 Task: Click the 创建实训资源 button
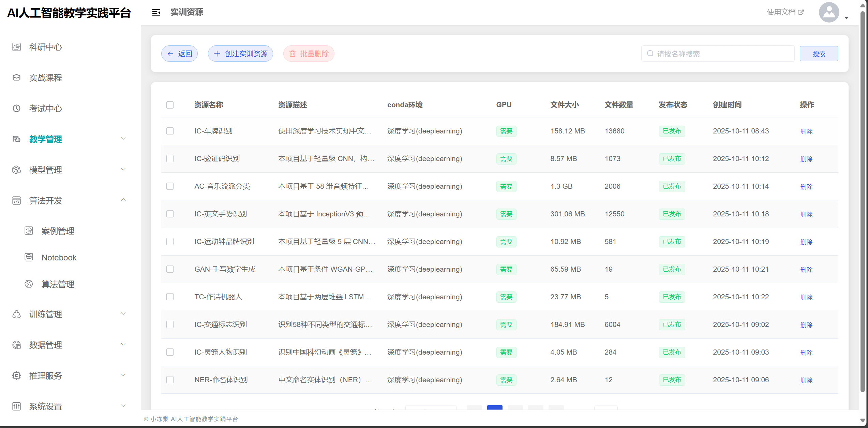coord(241,54)
